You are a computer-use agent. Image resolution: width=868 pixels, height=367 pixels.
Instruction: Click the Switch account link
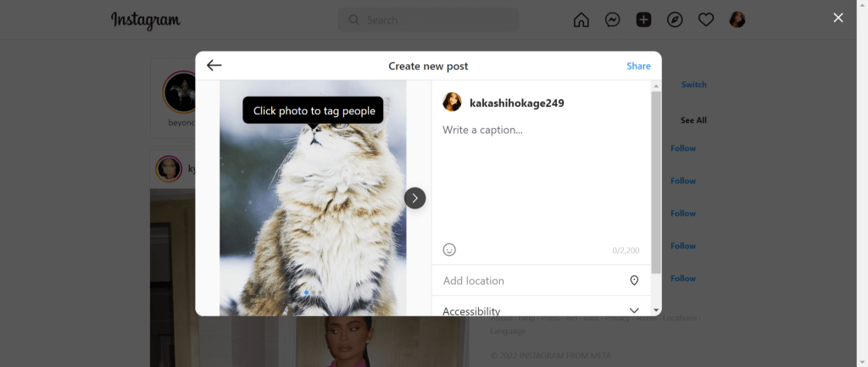[693, 85]
